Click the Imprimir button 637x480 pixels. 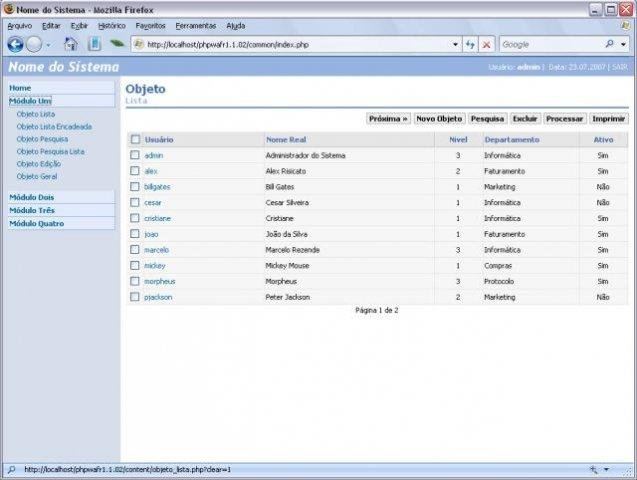click(608, 119)
